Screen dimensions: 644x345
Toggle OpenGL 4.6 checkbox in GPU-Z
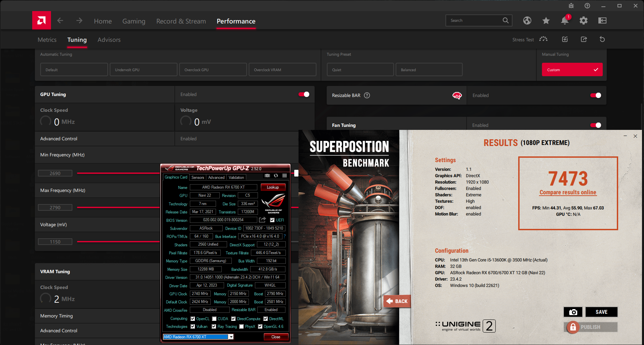260,327
